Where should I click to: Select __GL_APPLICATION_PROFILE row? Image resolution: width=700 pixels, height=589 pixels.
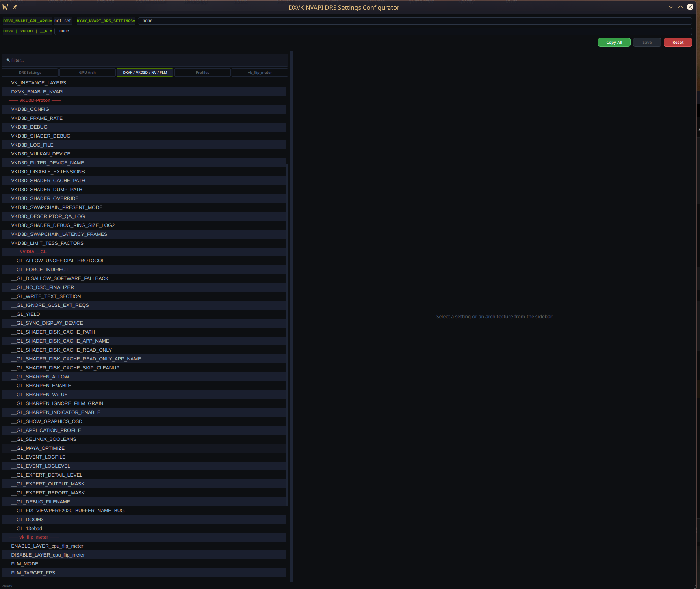coord(144,430)
